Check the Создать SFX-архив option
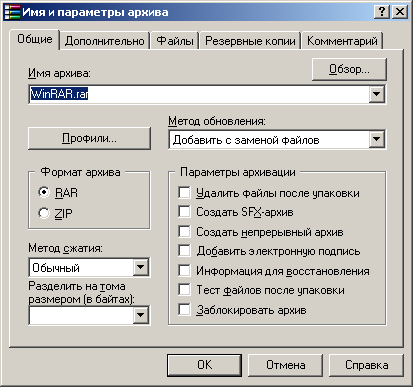Viewport: 413px width, 387px height. point(184,212)
